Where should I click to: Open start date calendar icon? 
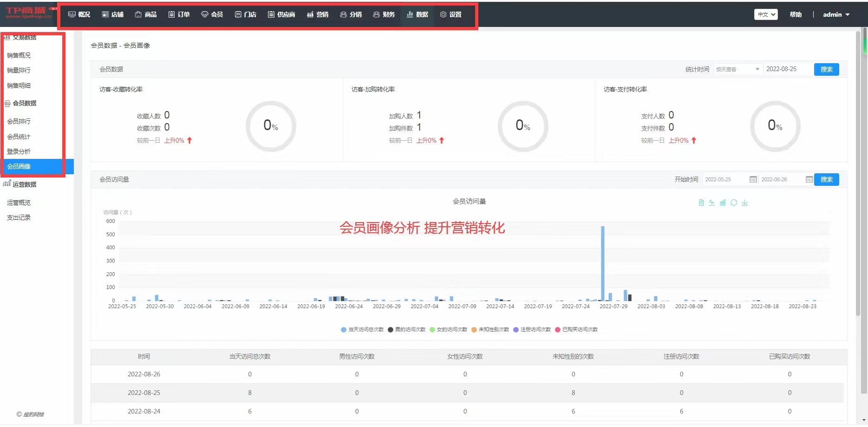click(x=753, y=180)
